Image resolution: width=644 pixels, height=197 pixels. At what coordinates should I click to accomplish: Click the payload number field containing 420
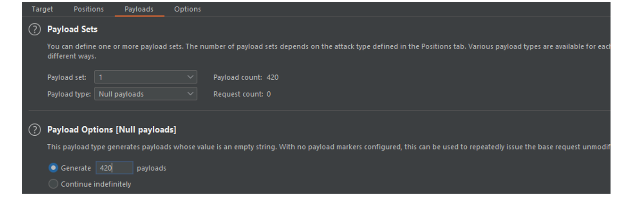click(114, 168)
